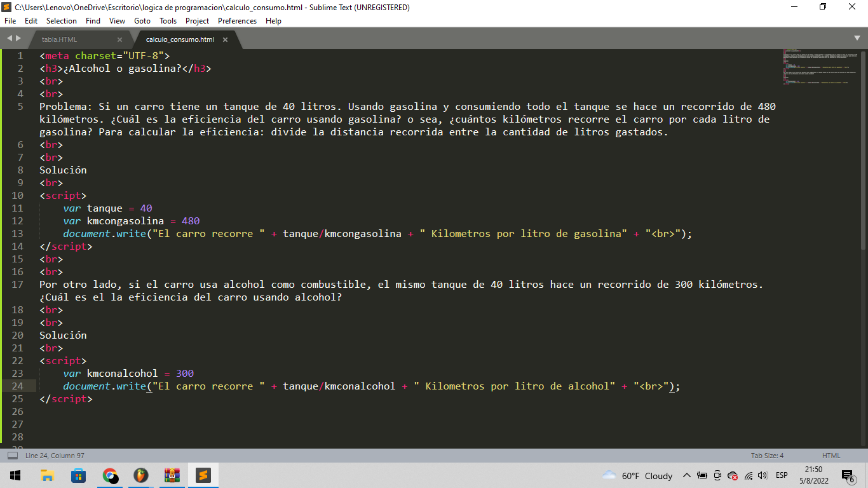This screenshot has height=488, width=868.
Task: Open the Preferences menu
Action: (x=238, y=21)
